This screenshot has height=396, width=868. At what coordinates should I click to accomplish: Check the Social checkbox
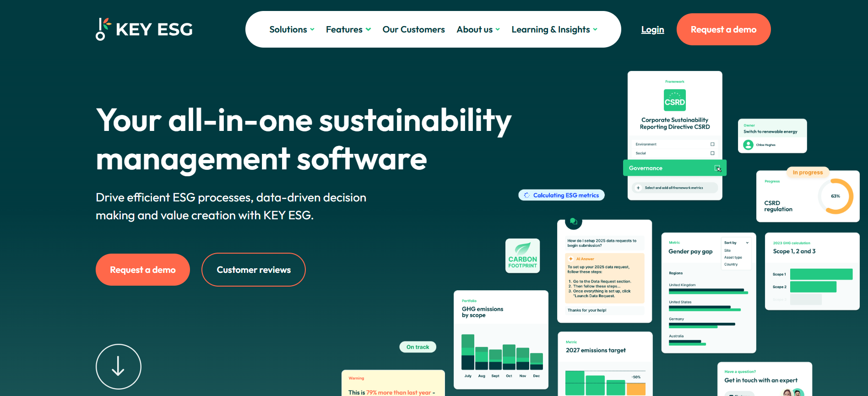(x=712, y=153)
